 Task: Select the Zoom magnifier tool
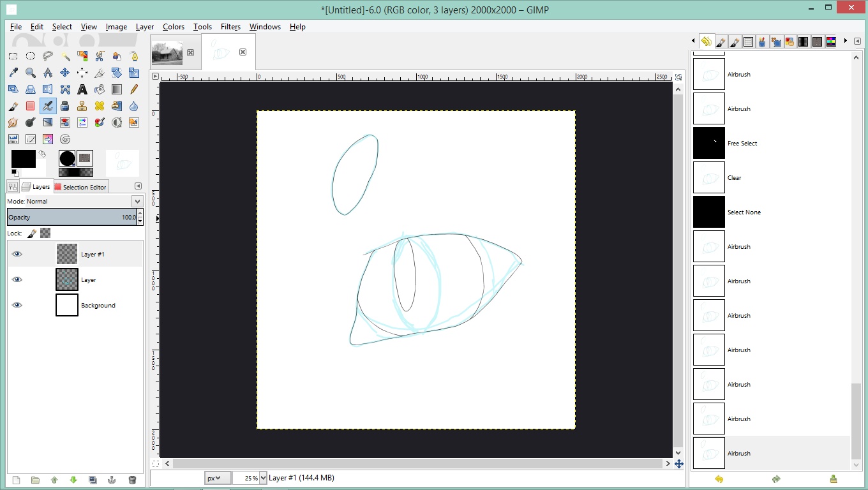31,73
